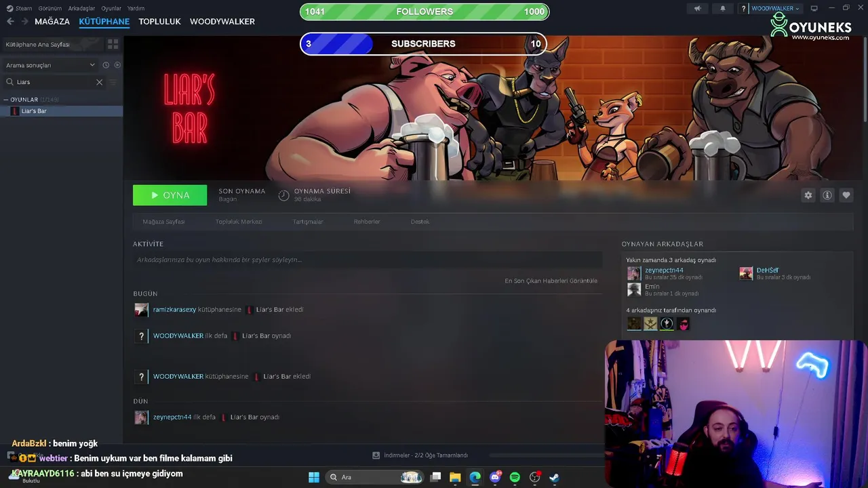Screen dimensions: 868x488
Task: Go back with the left arrow
Action: coord(10,22)
